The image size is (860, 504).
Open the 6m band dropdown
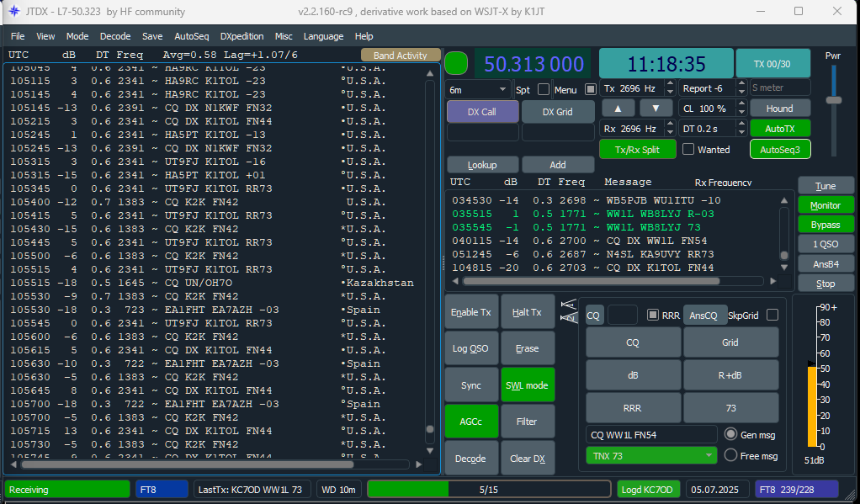click(480, 89)
